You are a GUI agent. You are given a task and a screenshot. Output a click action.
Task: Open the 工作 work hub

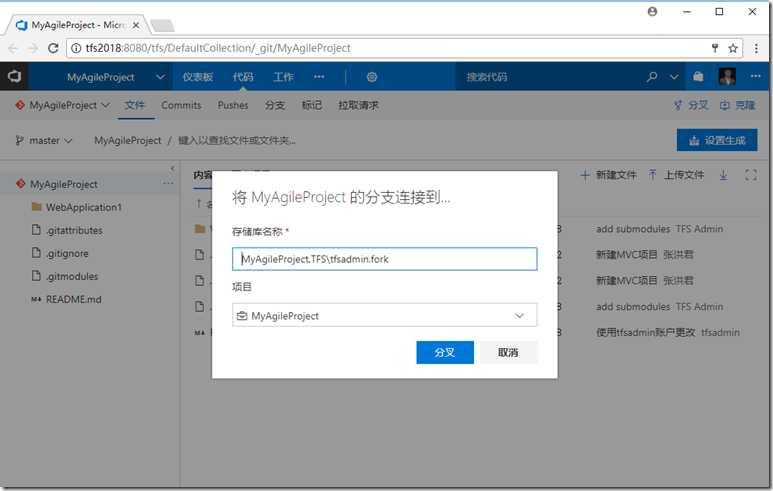point(283,77)
